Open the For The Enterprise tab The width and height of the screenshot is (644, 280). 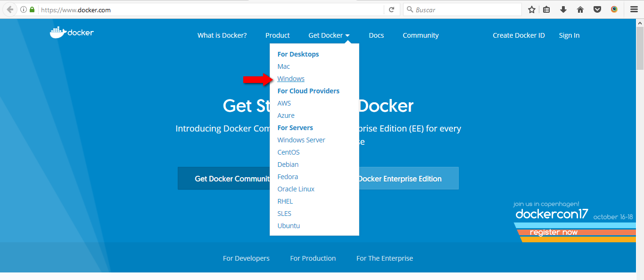(x=385, y=258)
